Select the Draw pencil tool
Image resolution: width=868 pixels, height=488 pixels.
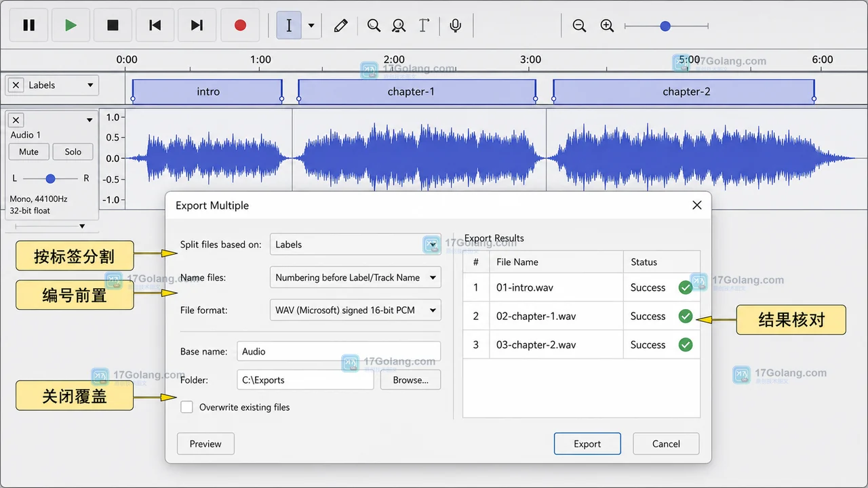(340, 25)
